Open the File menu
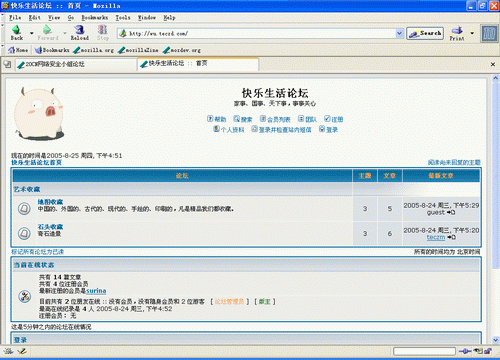The width and height of the screenshot is (500, 360). pyautogui.click(x=15, y=17)
